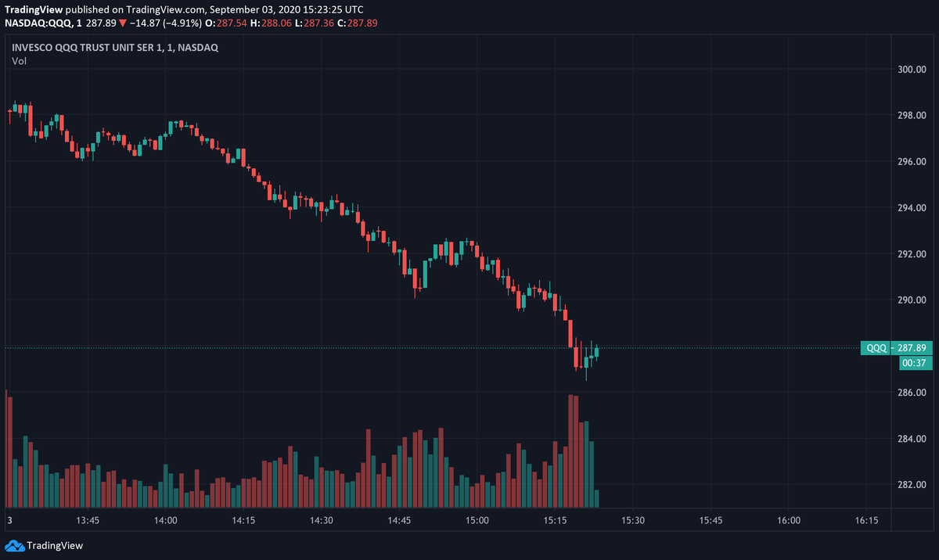Image resolution: width=939 pixels, height=560 pixels.
Task: Click the 14:15 time axis label
Action: click(243, 520)
